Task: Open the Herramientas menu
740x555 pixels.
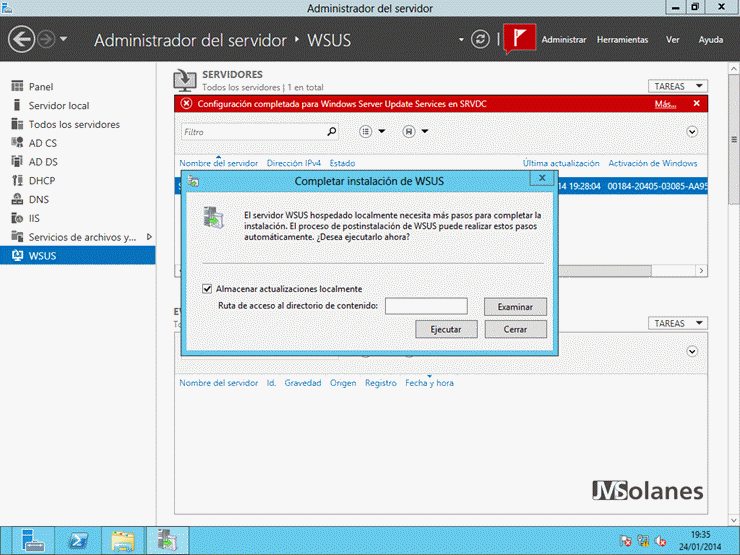Action: 622,40
